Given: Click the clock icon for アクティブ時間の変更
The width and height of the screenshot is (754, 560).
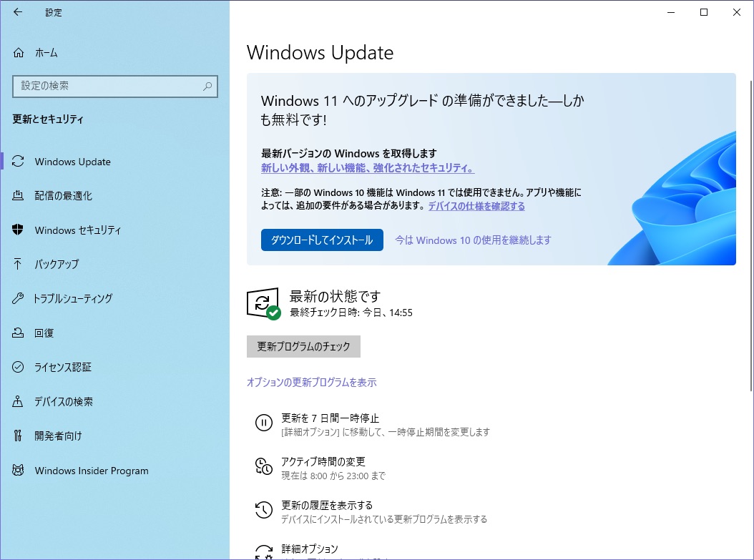Looking at the screenshot, I should coord(263,466).
